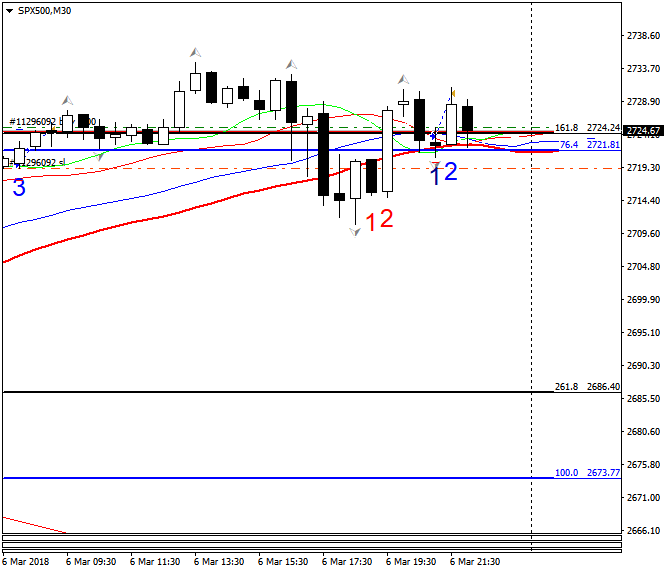Click the Fibonacci 161.8 level label 2724.24
664x573 pixels.
click(x=587, y=127)
